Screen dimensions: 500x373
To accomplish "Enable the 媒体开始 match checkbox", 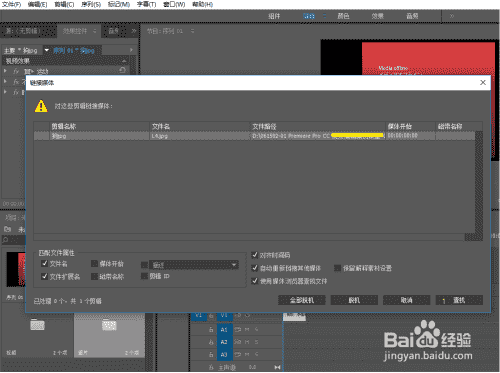I will point(94,264).
